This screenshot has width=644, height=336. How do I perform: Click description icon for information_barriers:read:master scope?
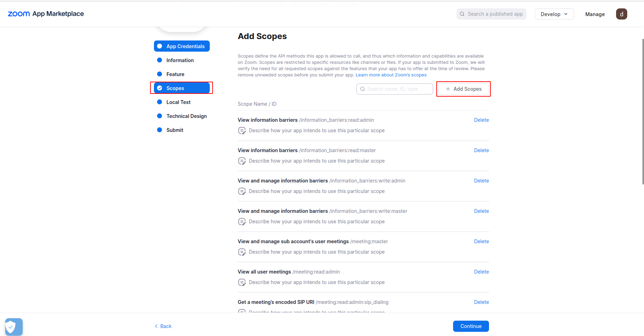point(242,161)
